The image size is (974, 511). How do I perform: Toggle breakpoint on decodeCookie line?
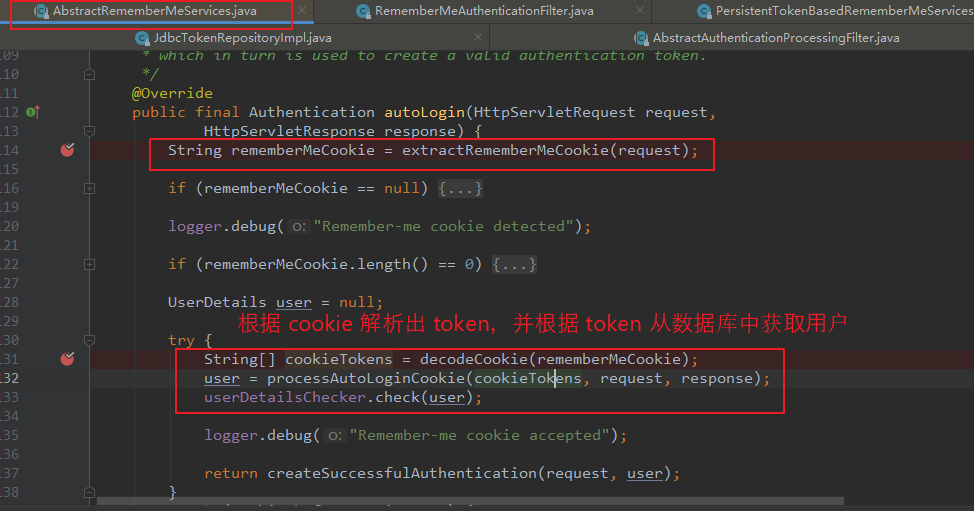click(67, 359)
